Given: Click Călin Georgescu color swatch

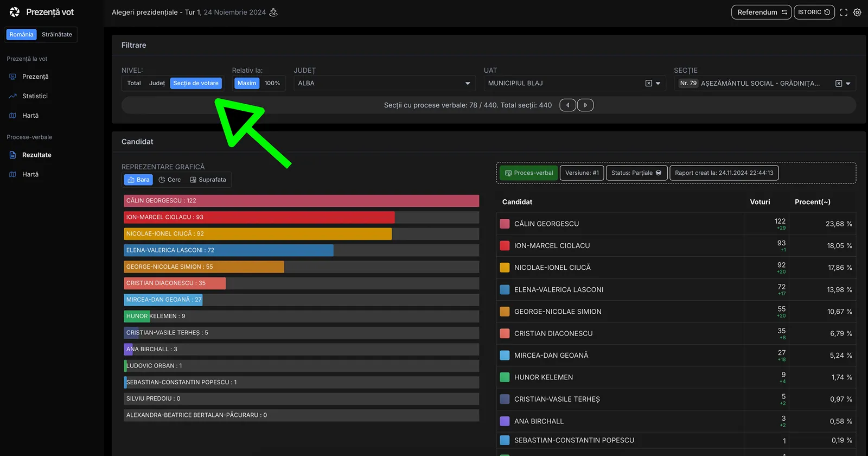Looking at the screenshot, I should click(505, 224).
